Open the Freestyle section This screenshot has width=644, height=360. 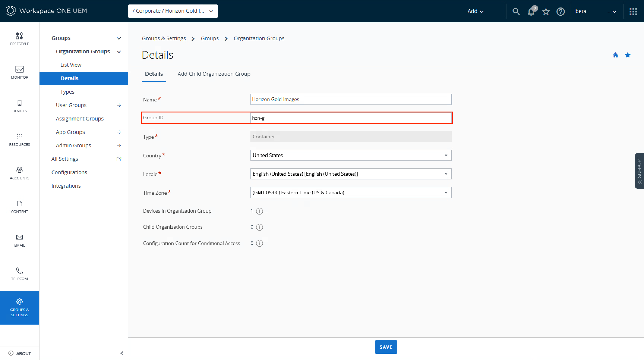[x=20, y=39]
